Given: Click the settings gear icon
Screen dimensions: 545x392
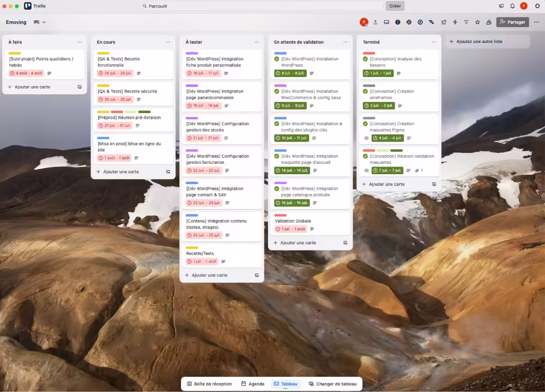Looking at the screenshot, I should [537, 6].
